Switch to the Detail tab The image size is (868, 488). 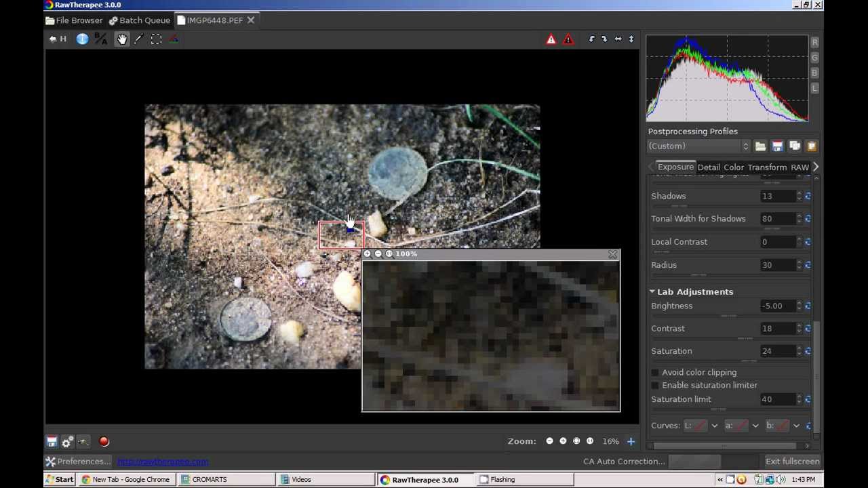[x=709, y=167]
